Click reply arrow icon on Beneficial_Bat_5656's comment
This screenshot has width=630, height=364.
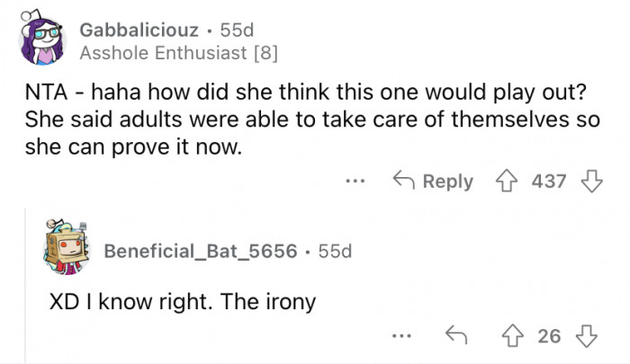pyautogui.click(x=455, y=336)
